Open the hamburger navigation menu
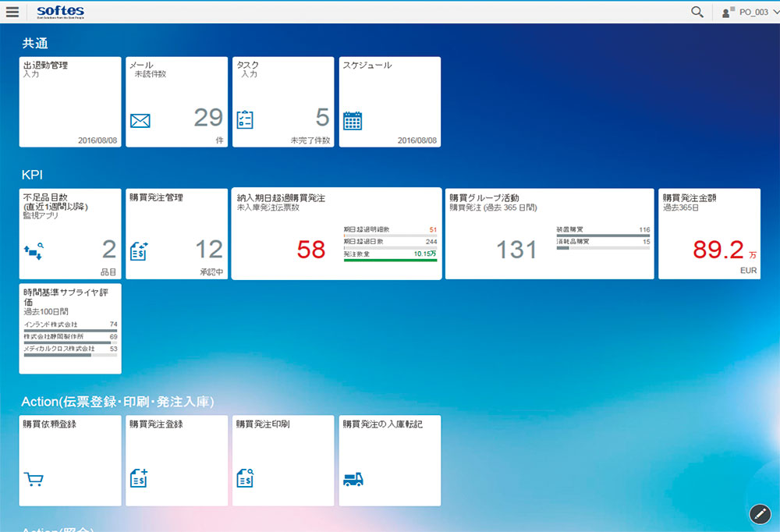Image resolution: width=780 pixels, height=532 pixels. pyautogui.click(x=12, y=12)
